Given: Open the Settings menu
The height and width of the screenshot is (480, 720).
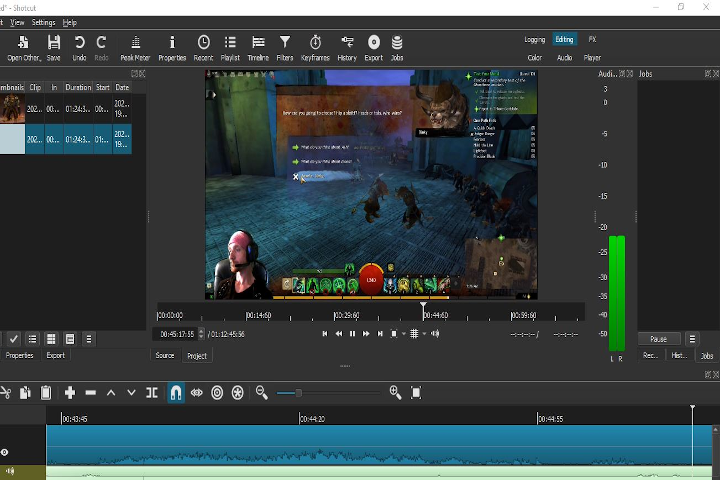Looking at the screenshot, I should (43, 23).
